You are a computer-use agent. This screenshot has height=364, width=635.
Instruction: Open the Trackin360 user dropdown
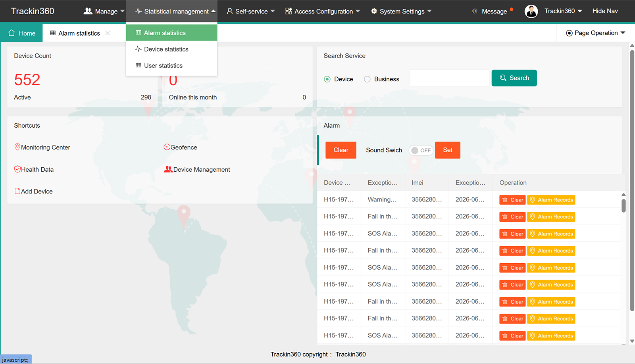[x=579, y=11]
